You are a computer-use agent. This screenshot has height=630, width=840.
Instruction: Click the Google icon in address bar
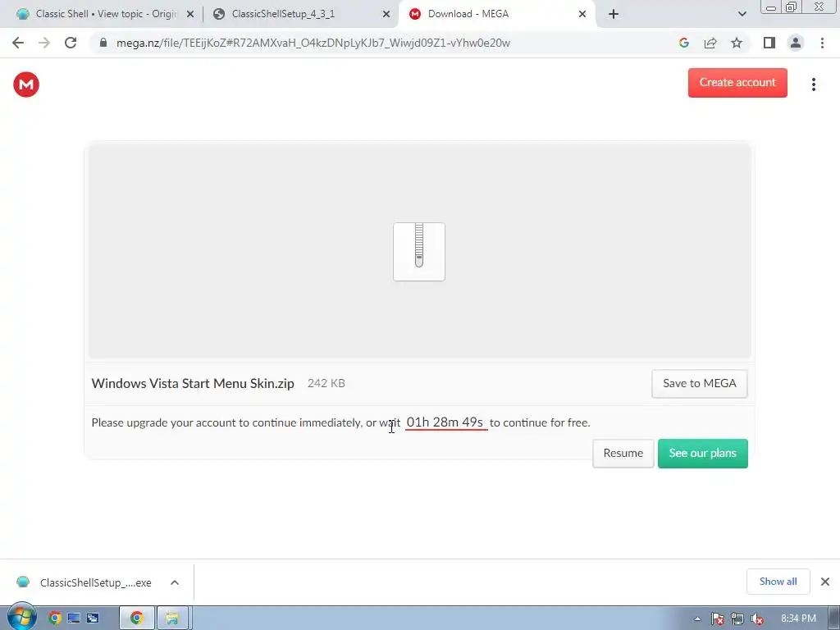point(683,43)
